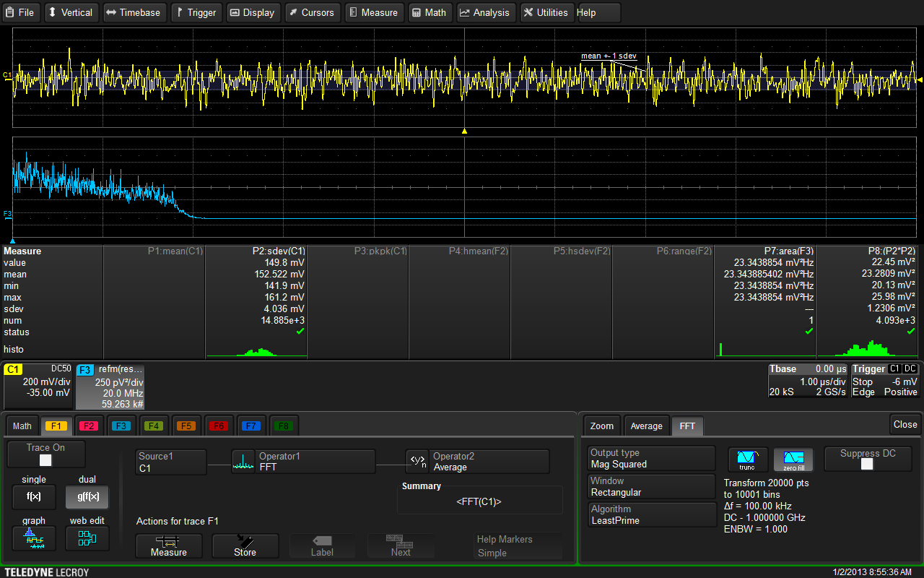The height and width of the screenshot is (578, 924).
Task: Open the Help menu
Action: (x=598, y=12)
